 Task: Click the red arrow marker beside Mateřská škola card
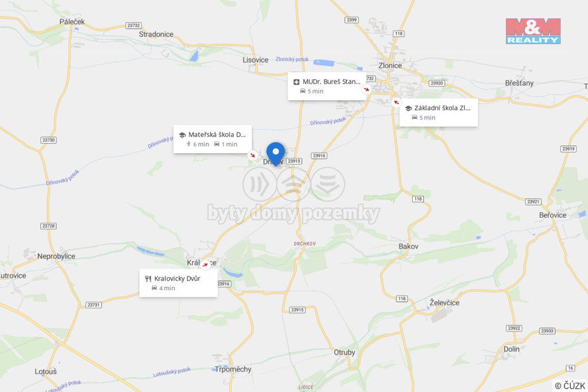click(x=253, y=155)
